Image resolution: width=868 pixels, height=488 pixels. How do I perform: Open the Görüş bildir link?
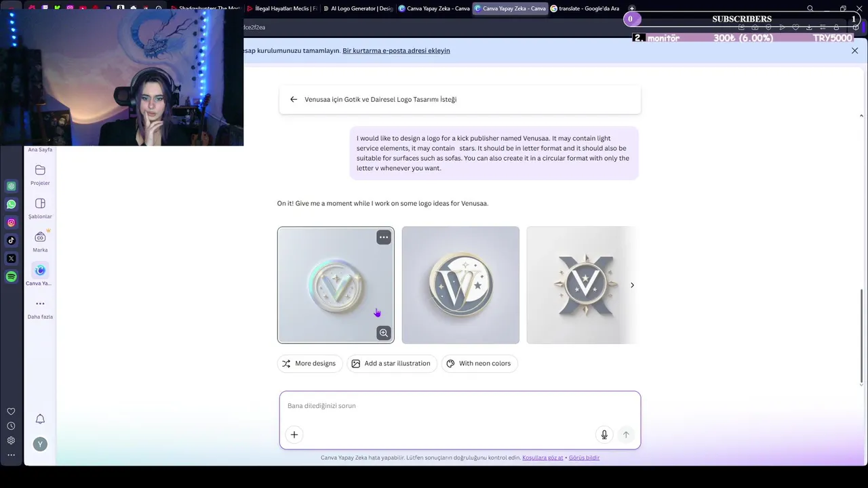(x=584, y=457)
